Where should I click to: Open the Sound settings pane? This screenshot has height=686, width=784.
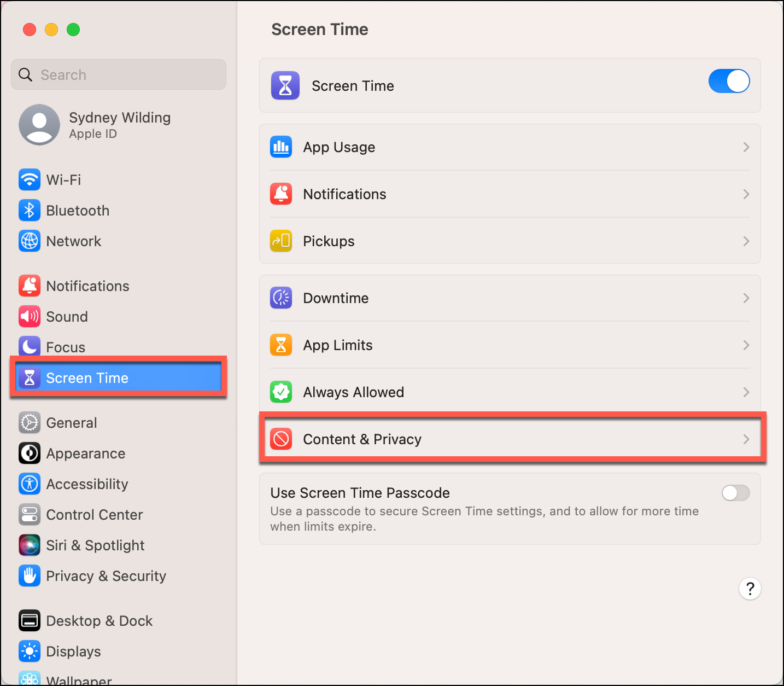119,316
